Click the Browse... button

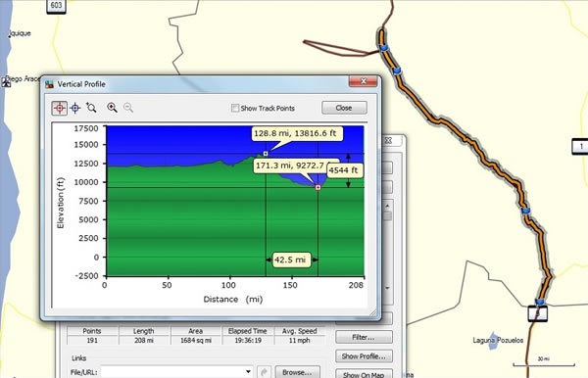[x=297, y=372]
